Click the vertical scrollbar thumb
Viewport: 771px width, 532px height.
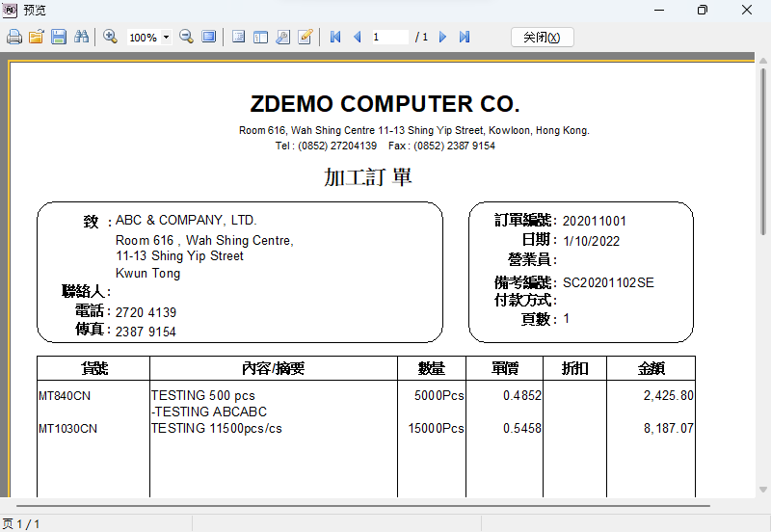[763, 152]
